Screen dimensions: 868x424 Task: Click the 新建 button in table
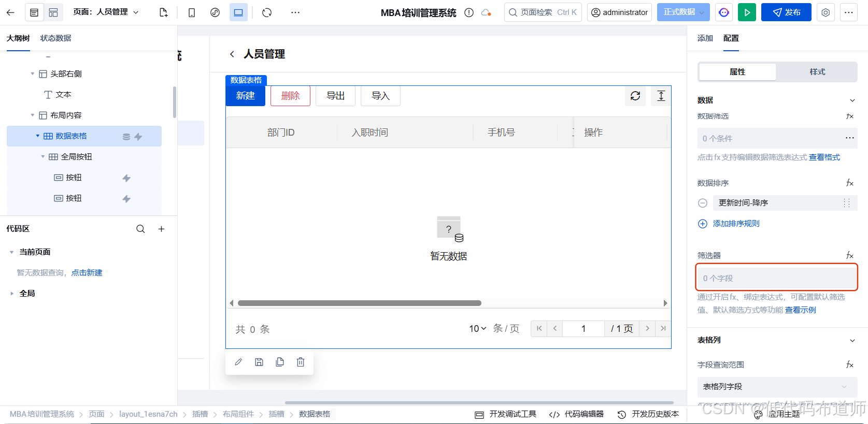pos(246,96)
